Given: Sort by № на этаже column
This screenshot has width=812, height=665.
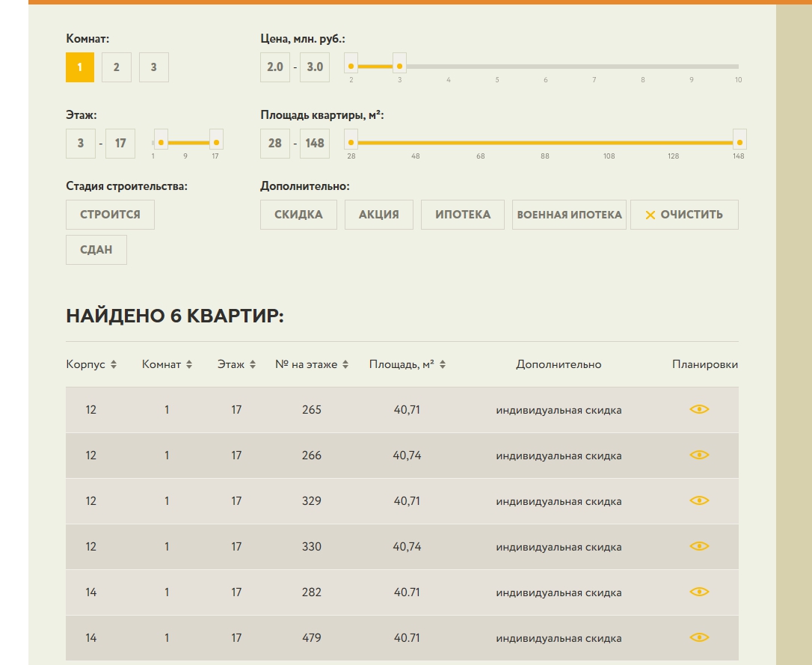Looking at the screenshot, I should 311,365.
